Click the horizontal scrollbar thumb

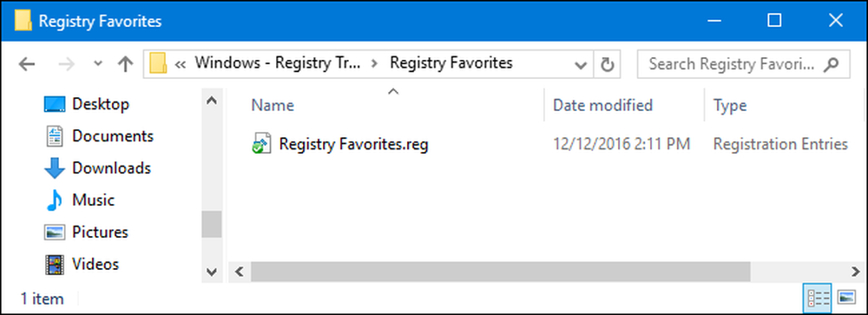point(501,272)
